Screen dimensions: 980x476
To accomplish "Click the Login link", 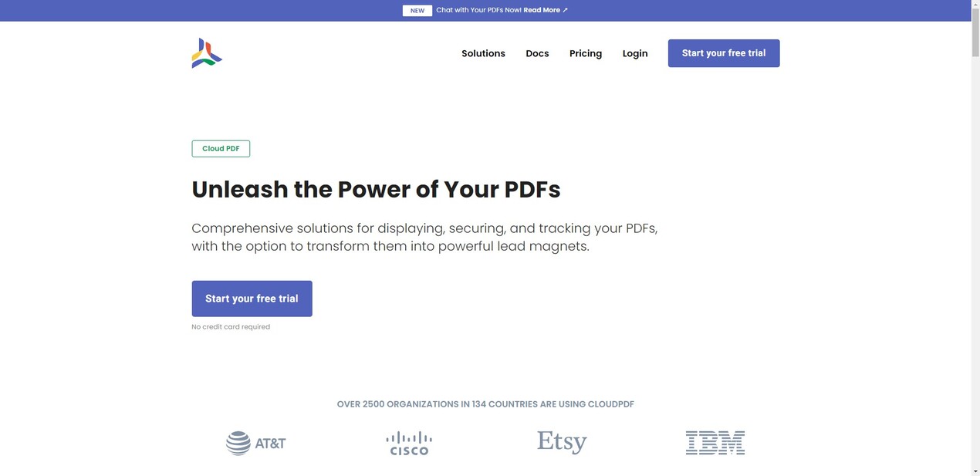I will [635, 53].
